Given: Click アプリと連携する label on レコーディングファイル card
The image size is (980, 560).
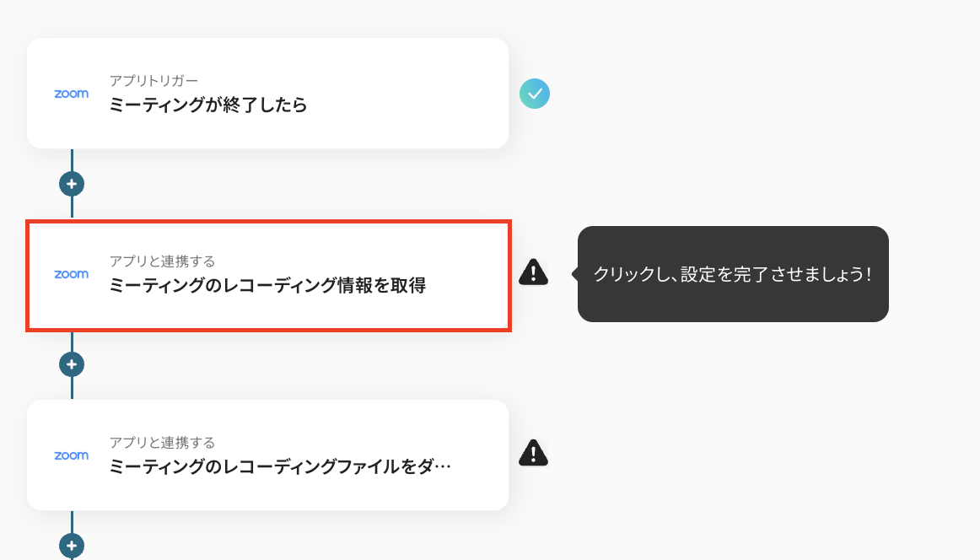Looking at the screenshot, I should pos(162,443).
